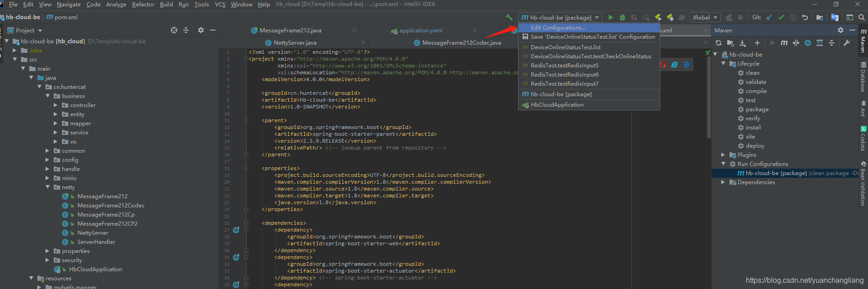868x289 pixels.
Task: Open ServerHandler class in project tree
Action: click(96, 242)
